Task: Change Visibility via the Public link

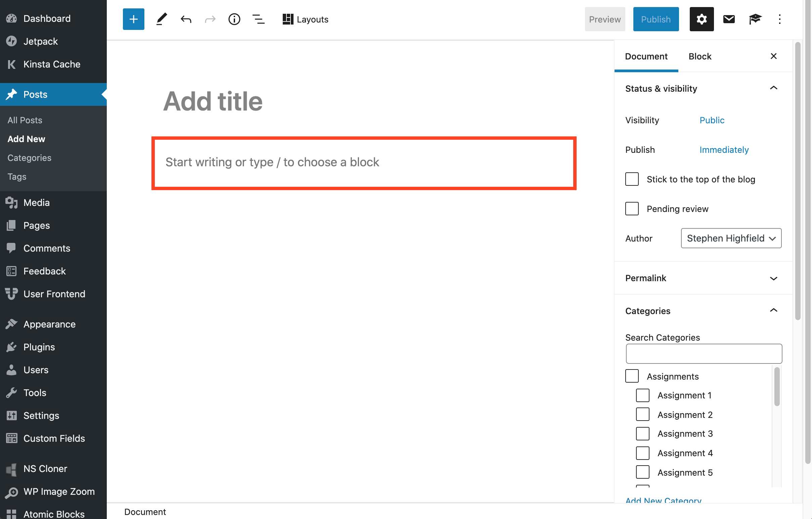Action: tap(712, 120)
